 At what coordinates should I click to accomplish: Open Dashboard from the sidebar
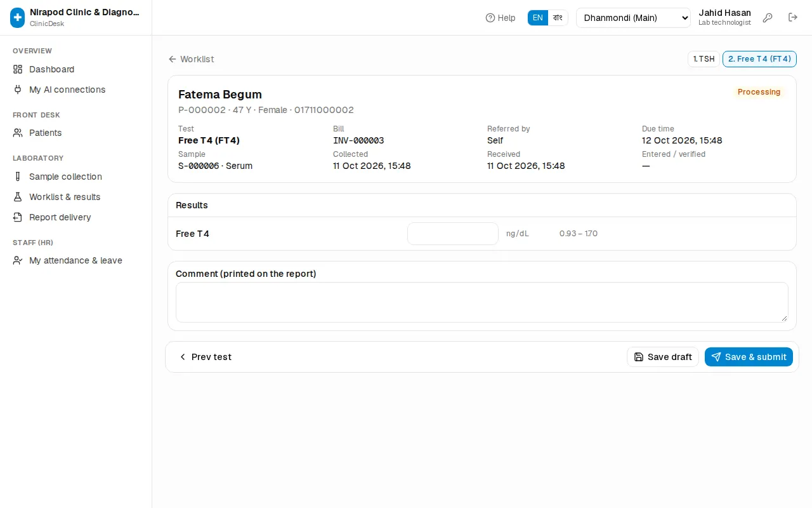76,69
